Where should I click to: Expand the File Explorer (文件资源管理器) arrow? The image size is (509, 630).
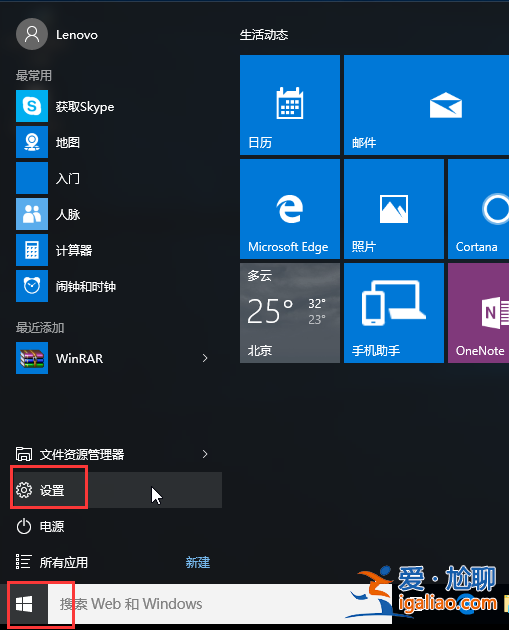205,454
